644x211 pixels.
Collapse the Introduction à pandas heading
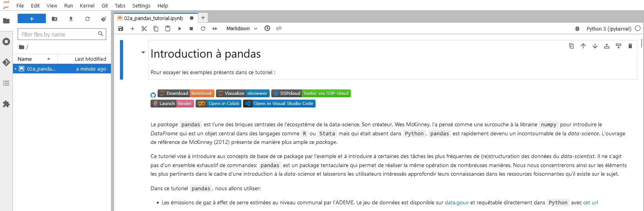[x=143, y=53]
